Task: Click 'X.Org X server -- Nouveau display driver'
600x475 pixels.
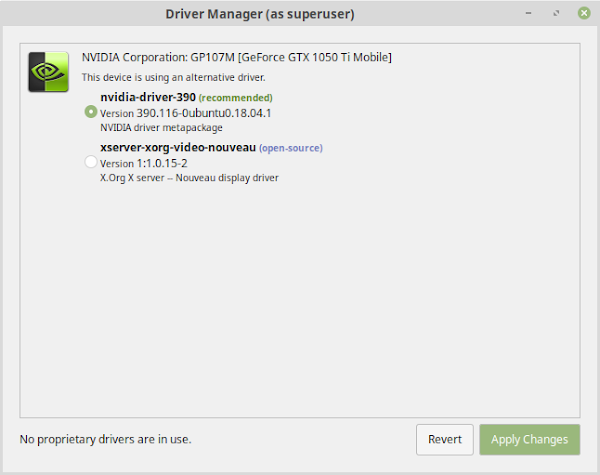Action: [x=189, y=178]
